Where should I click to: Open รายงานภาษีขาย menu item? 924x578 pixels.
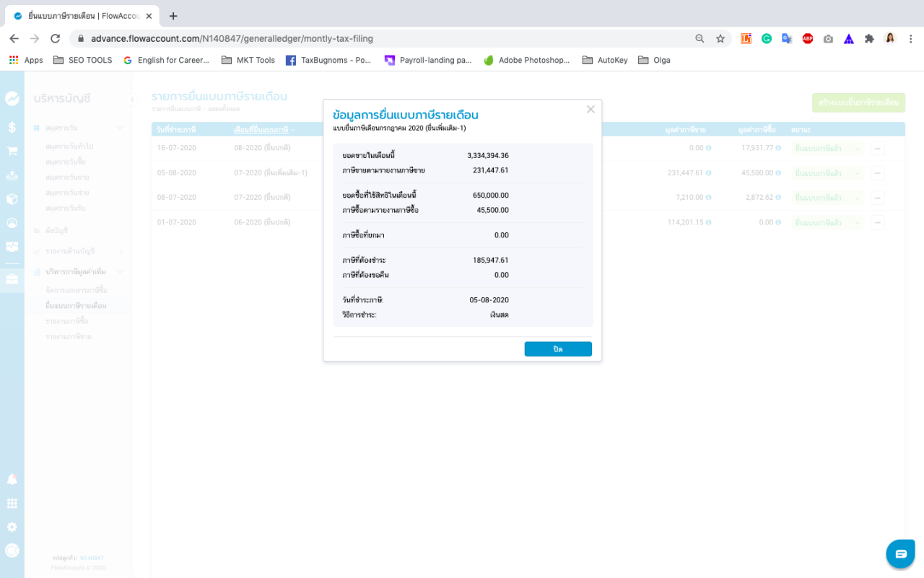coord(68,337)
